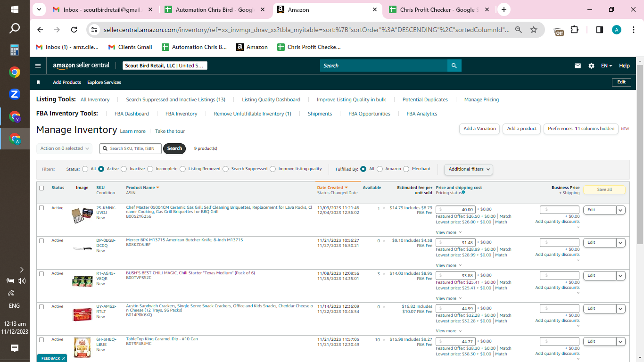Click the view site information icon in address bar
The width and height of the screenshot is (644, 362).
point(94,30)
